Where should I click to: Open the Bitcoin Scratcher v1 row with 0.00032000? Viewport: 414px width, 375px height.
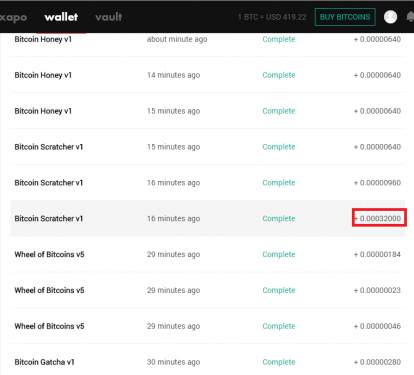click(208, 218)
